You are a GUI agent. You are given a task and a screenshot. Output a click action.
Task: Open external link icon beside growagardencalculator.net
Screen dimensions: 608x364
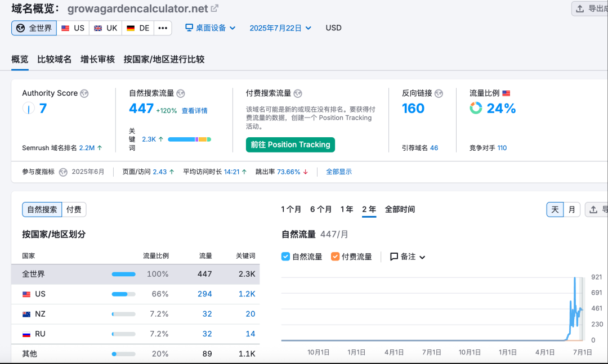[x=214, y=8]
